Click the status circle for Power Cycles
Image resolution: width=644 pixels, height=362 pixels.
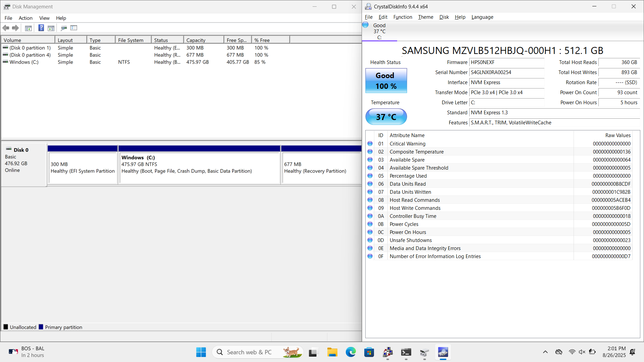click(x=370, y=224)
